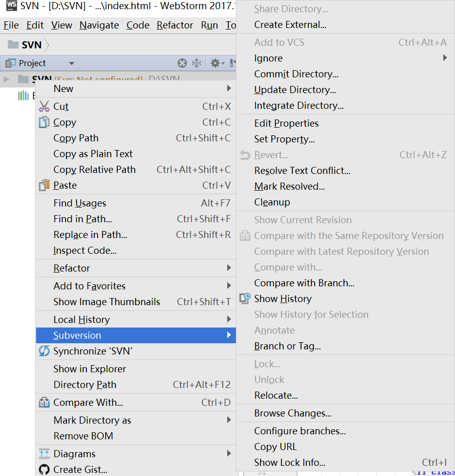Choose Compare with Branch...

pos(345,283)
